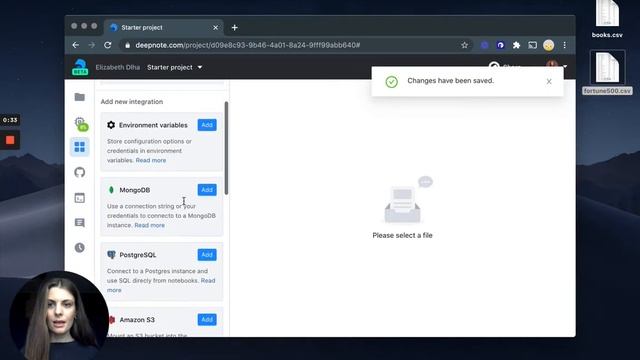Viewport: 640px width, 360px height.
Task: Click the green success checkmark icon
Action: (391, 82)
